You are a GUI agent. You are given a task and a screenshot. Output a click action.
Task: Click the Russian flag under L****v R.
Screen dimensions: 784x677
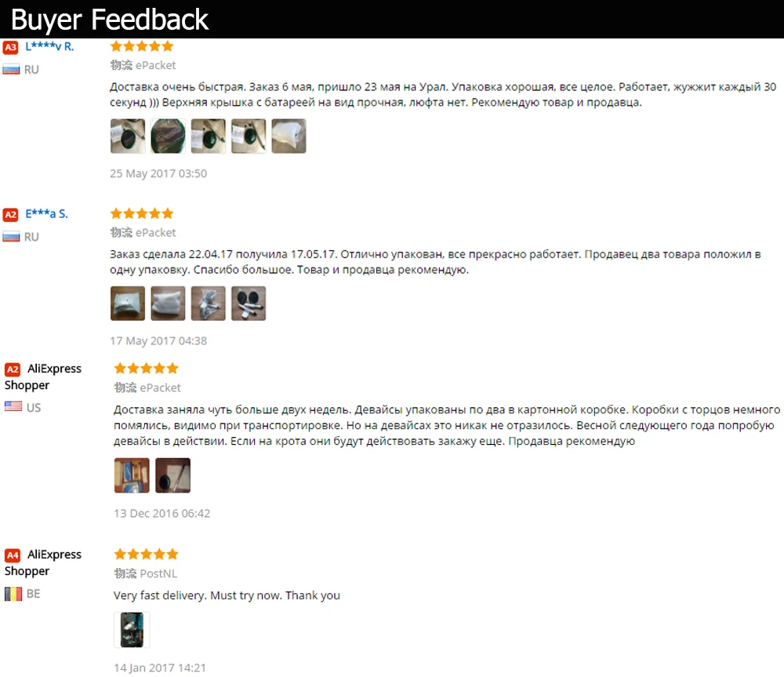[x=11, y=69]
